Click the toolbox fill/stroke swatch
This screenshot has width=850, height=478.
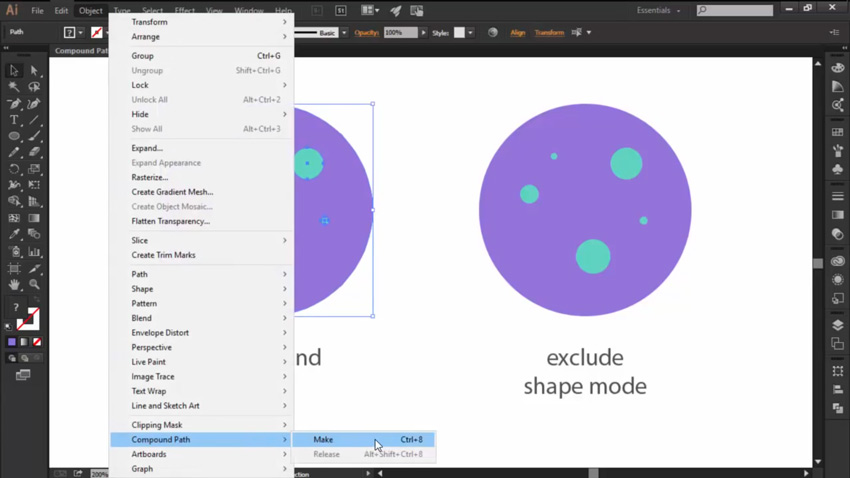click(28, 319)
